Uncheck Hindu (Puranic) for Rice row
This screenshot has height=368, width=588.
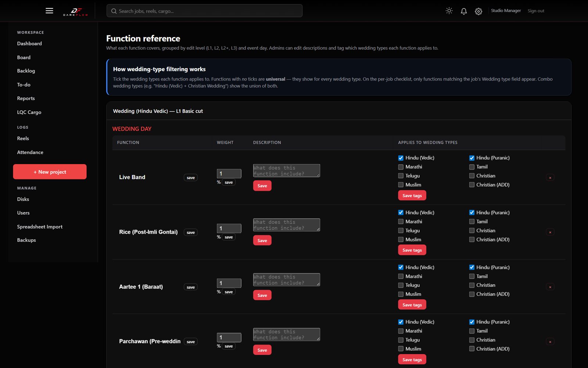click(x=472, y=213)
